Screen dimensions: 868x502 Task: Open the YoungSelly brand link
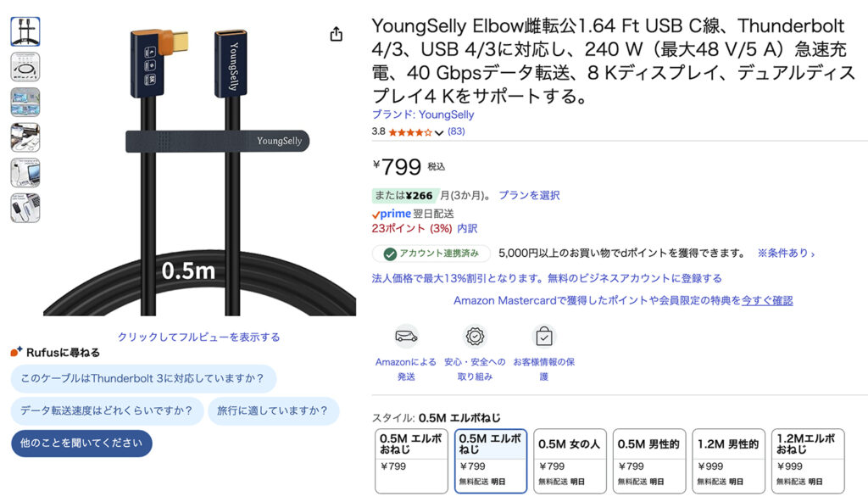(423, 114)
